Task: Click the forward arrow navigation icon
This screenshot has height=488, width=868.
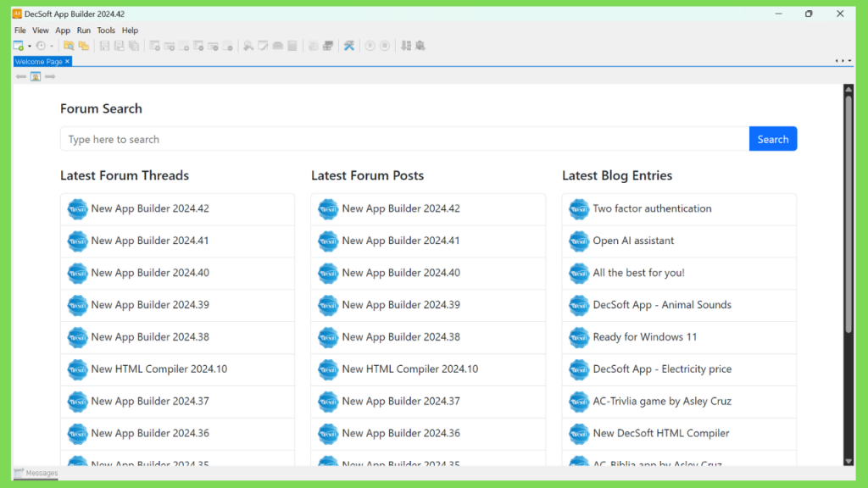Action: tap(50, 76)
